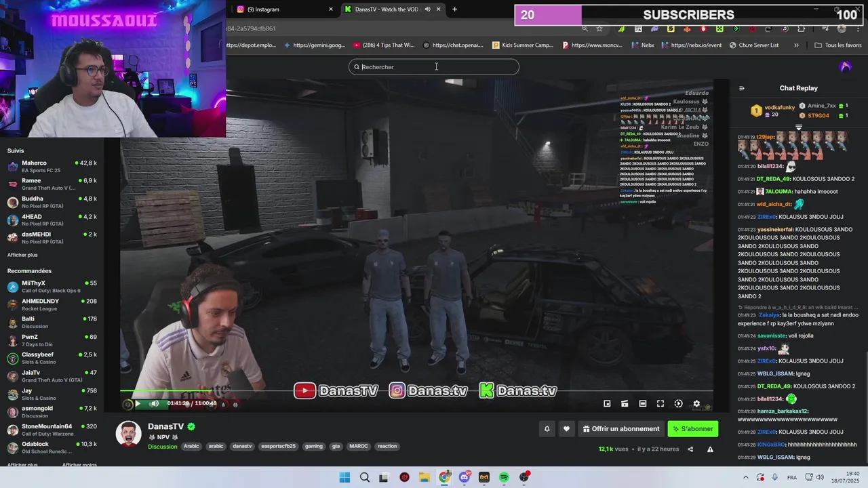
Task: Open MiiThyX recommended channel
Action: pyautogui.click(x=52, y=287)
